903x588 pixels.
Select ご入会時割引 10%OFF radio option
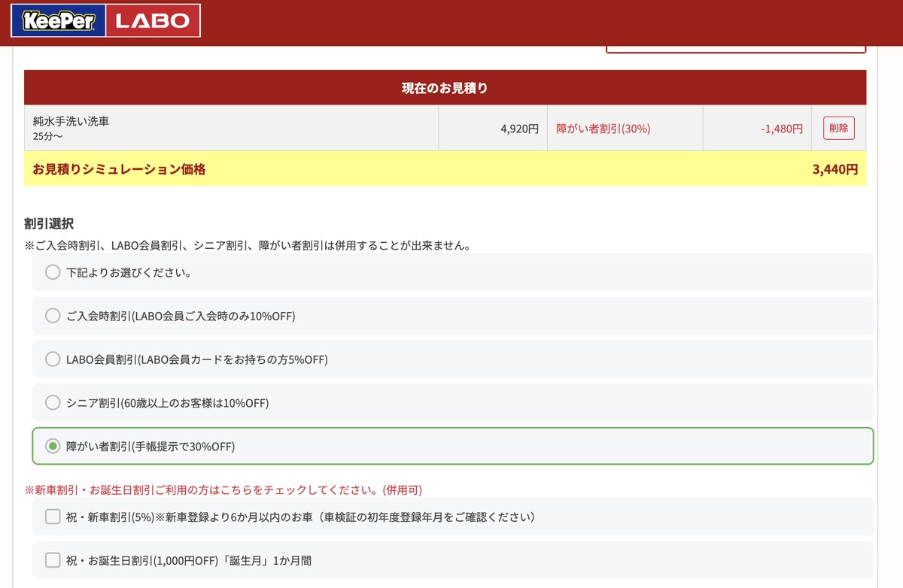click(53, 316)
